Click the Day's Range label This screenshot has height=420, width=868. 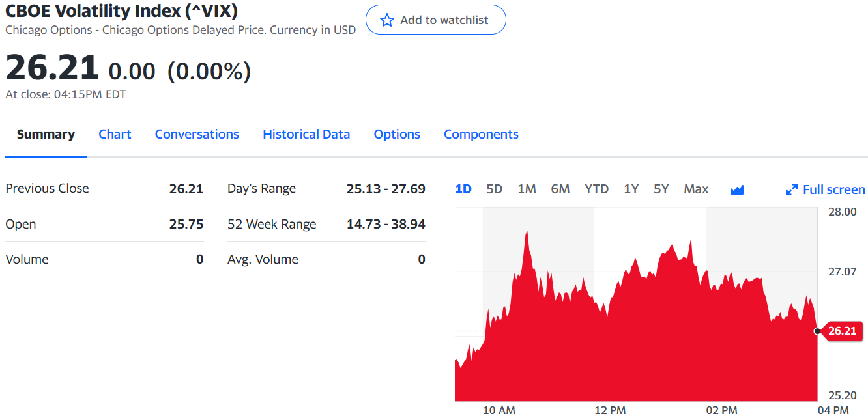[261, 189]
